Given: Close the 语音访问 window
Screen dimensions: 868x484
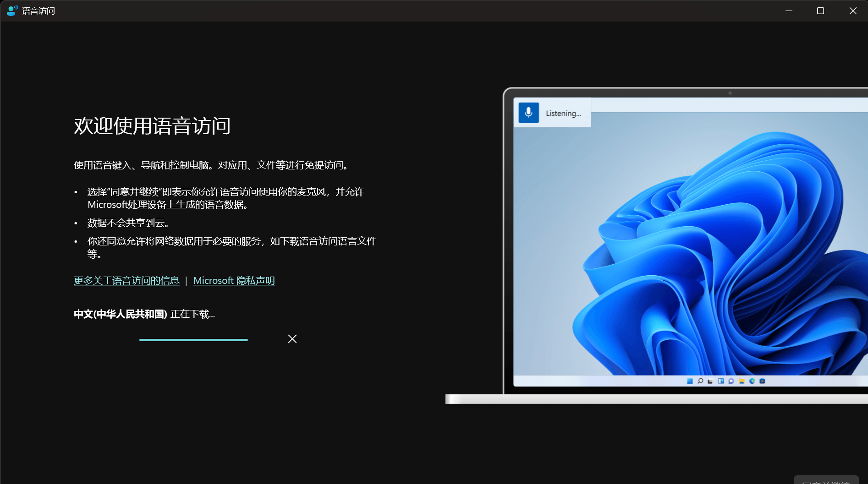Looking at the screenshot, I should (x=852, y=11).
